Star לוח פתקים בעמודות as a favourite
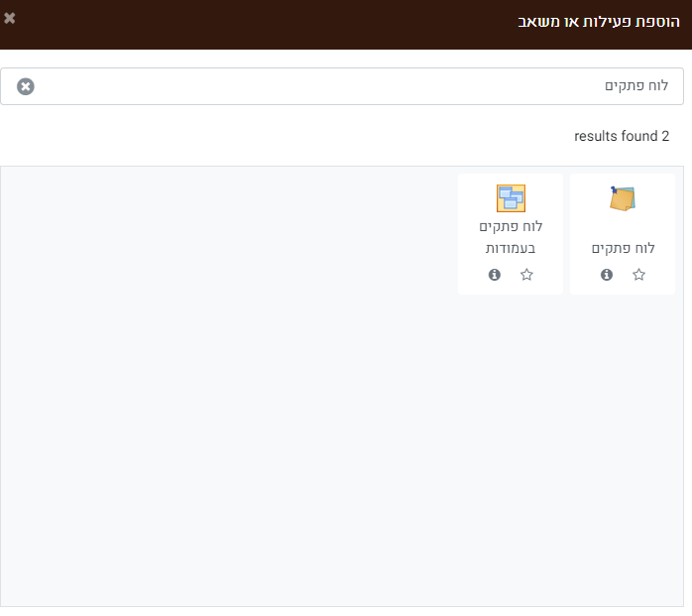Image resolution: width=692 pixels, height=616 pixels. click(526, 275)
